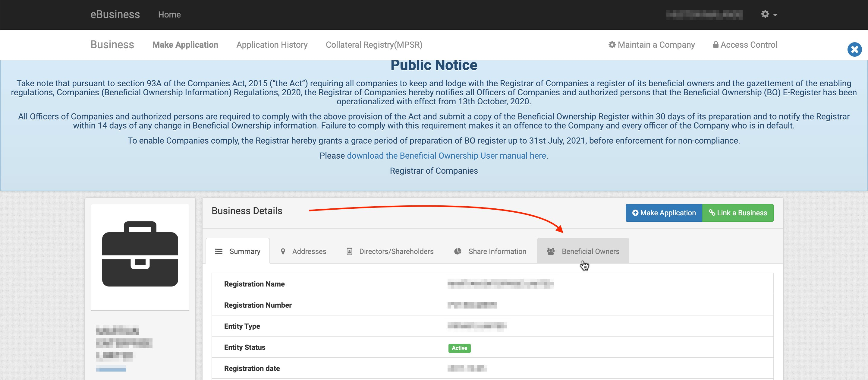Open the Beneficial Owners tab
Screen dimensions: 868x380
point(590,252)
